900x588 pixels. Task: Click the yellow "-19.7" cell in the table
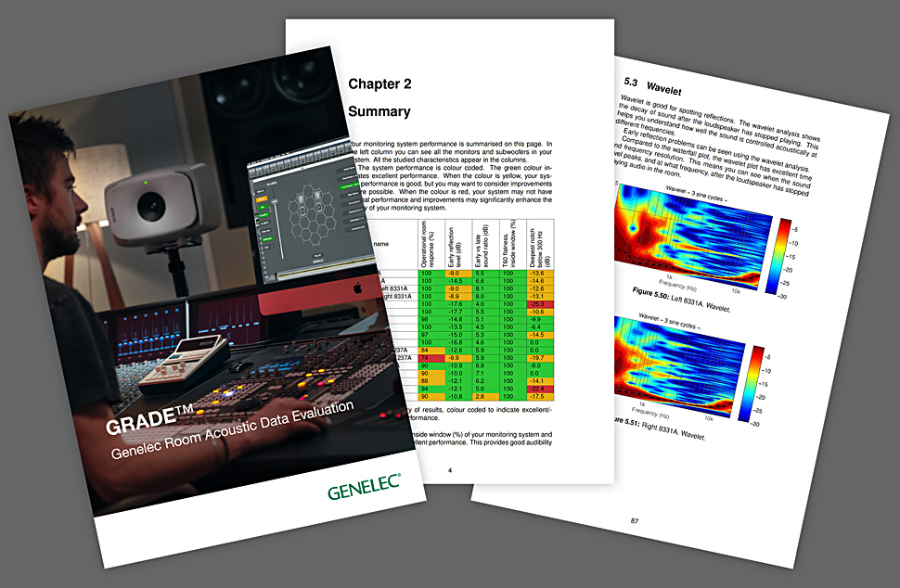[540, 358]
